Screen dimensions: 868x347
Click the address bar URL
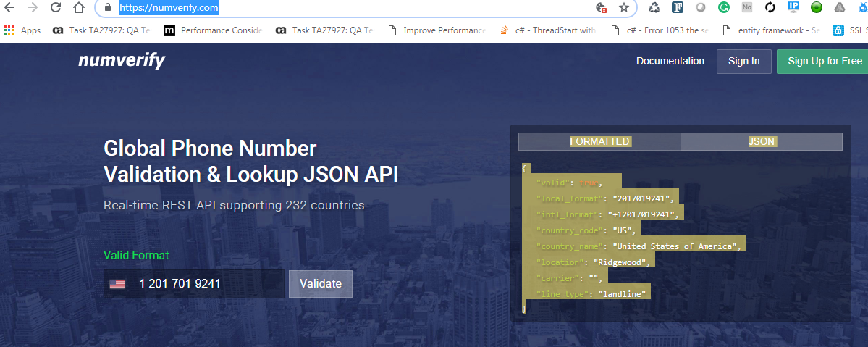point(169,8)
